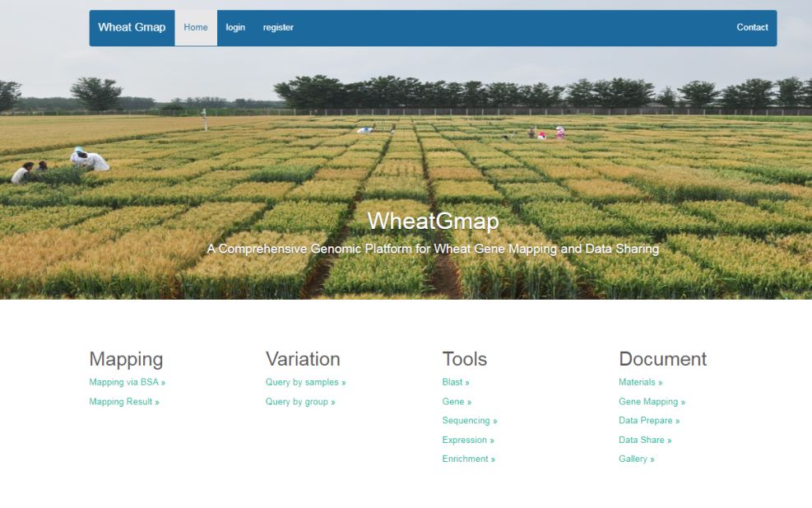Go to the Sequencing tool
The height and width of the screenshot is (508, 812).
[x=469, y=421]
